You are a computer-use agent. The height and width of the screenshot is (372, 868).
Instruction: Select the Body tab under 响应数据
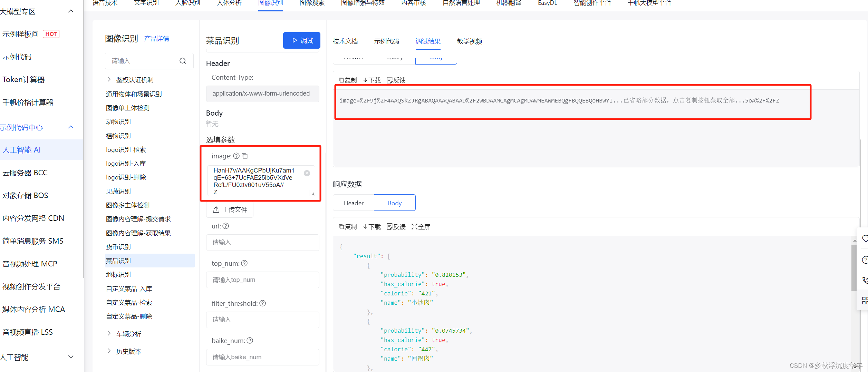pyautogui.click(x=395, y=203)
